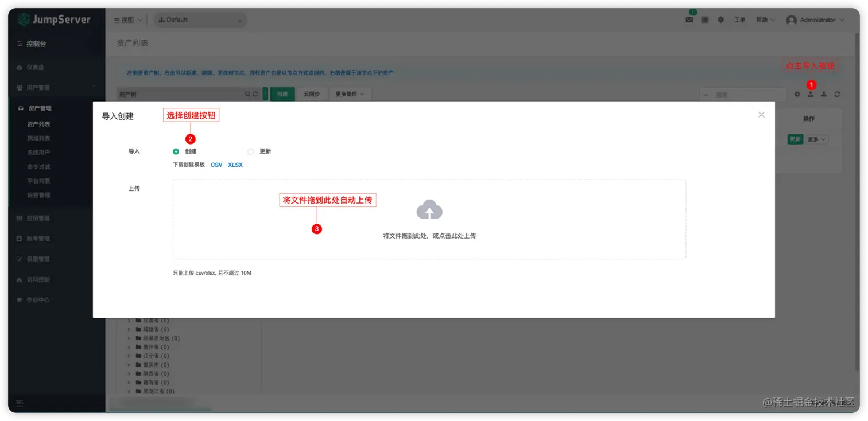Select the 创建 radio button for import
Screen dimensions: 868x421
(176, 151)
